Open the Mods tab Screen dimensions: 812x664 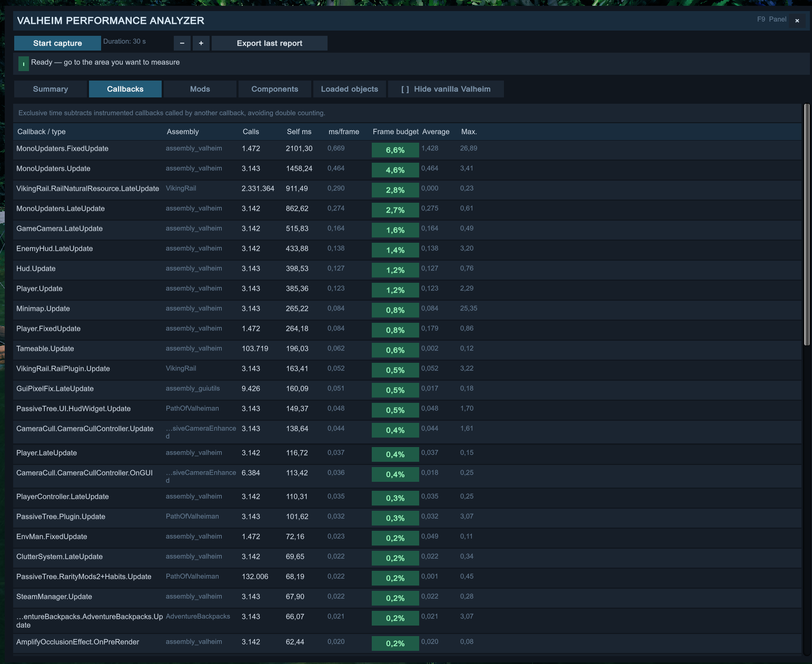coord(200,89)
